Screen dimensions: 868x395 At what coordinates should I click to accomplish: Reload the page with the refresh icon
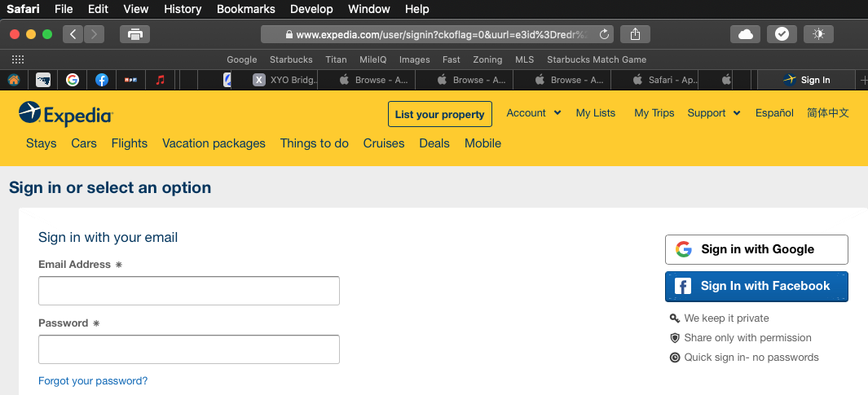pos(604,34)
